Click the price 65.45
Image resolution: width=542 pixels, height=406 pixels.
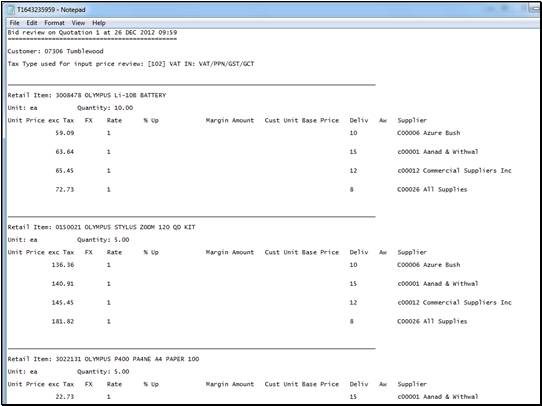pos(65,171)
